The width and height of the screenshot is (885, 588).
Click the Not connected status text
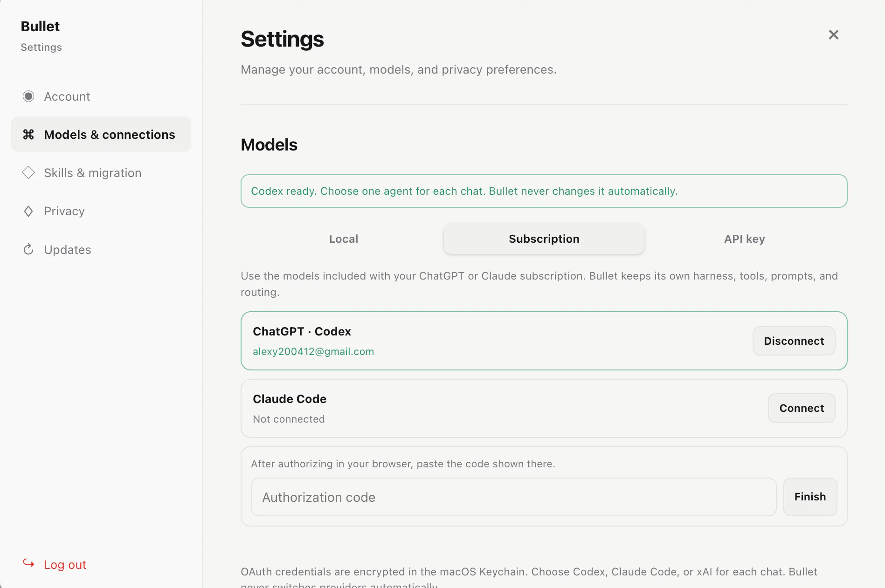289,419
